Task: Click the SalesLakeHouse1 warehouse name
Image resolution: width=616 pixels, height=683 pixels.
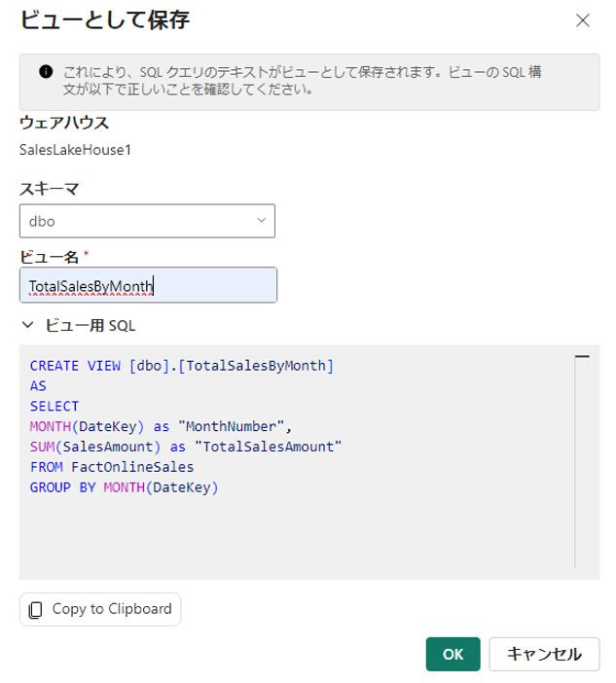Action: click(x=75, y=150)
